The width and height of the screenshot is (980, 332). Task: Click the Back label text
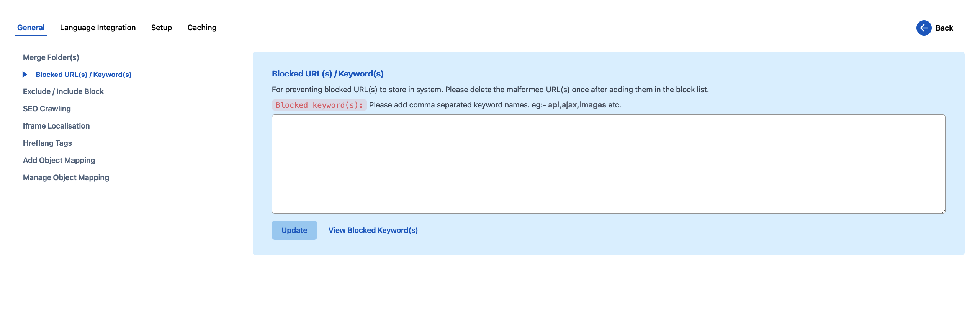pyautogui.click(x=944, y=28)
